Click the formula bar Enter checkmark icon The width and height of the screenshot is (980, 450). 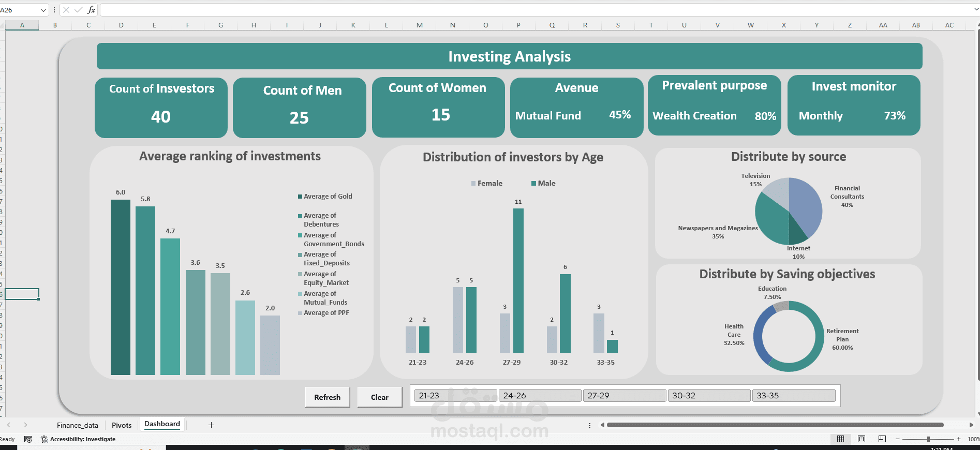79,10
